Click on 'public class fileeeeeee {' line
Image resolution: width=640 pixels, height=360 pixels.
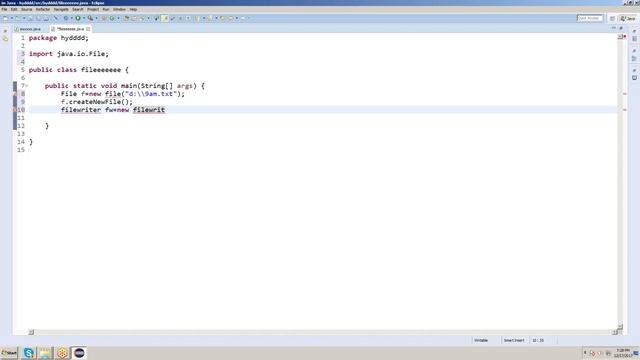(78, 70)
